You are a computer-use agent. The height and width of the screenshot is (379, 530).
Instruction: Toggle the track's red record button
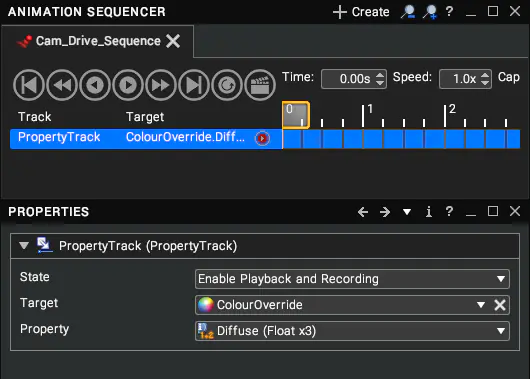click(262, 138)
